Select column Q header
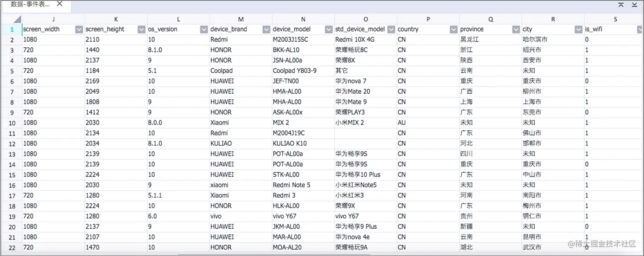Image resolution: width=644 pixels, height=256 pixels. coord(491,19)
